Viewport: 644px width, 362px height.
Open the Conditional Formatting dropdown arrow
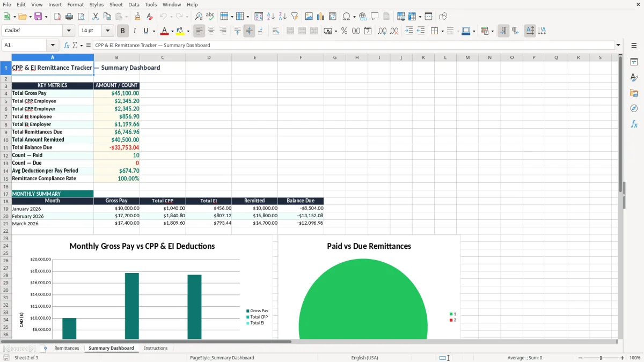(492, 31)
